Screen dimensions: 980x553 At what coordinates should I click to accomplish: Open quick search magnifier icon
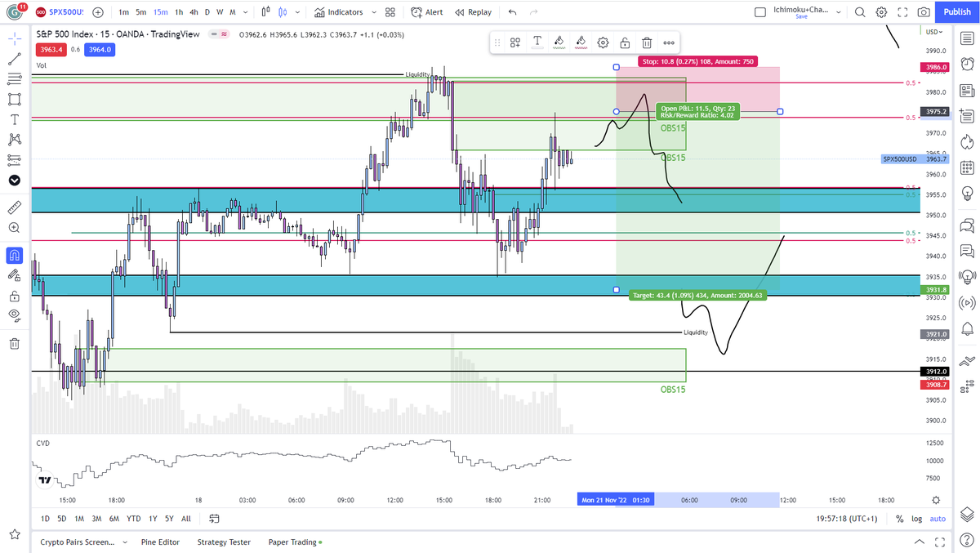pos(860,12)
